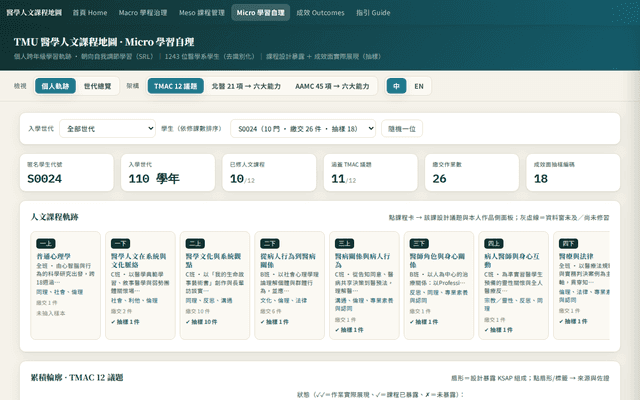Screen dimensions: 640x400
Task: Click the 未抽入樣本 text
Action: [x=51, y=313]
